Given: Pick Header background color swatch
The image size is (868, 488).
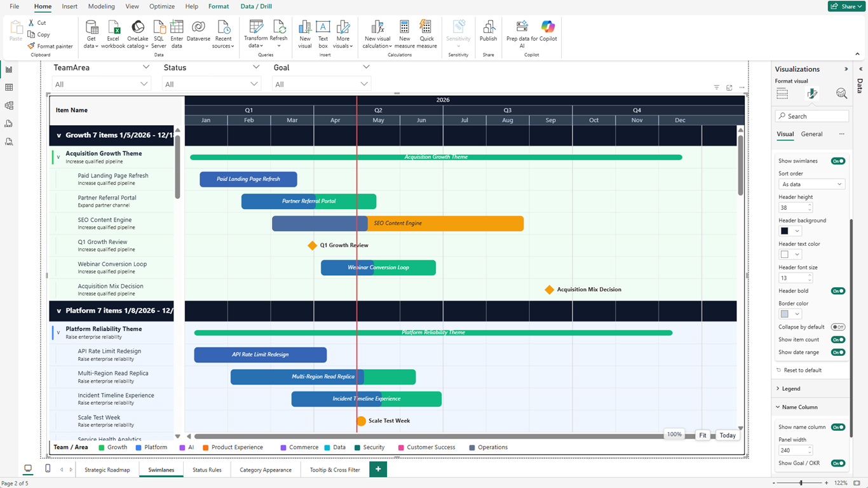Looking at the screenshot, I should click(x=790, y=231).
